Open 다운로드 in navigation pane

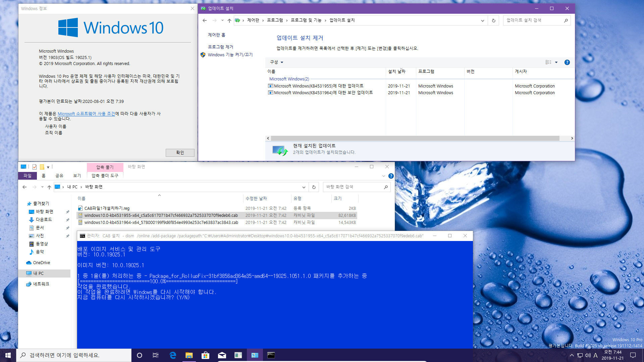44,220
